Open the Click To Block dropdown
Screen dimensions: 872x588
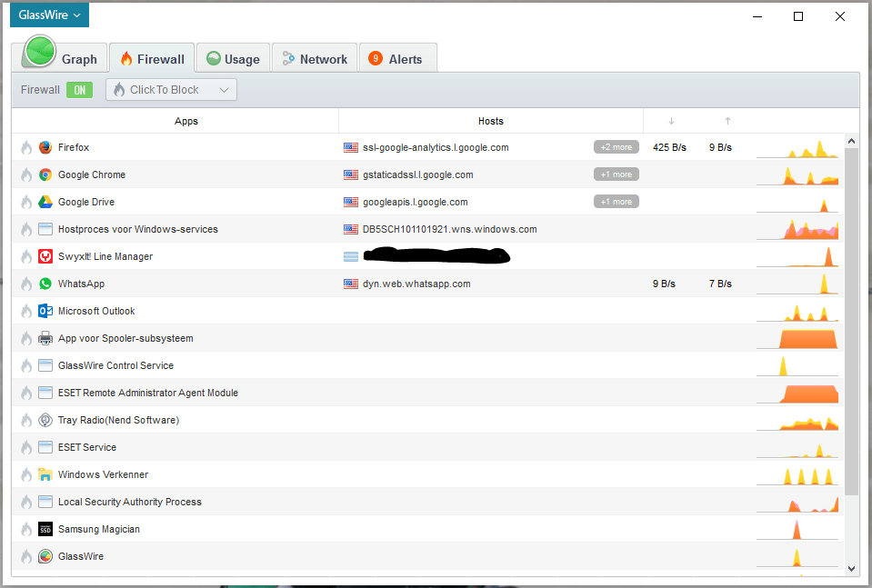click(171, 89)
